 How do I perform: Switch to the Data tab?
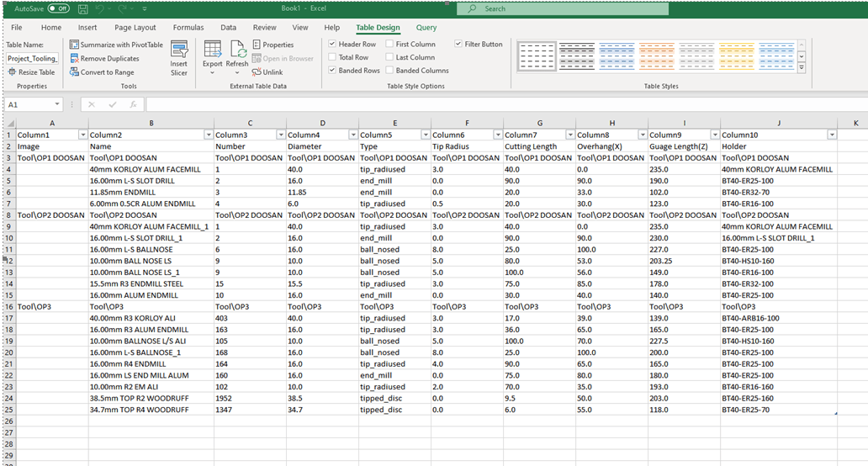[228, 28]
